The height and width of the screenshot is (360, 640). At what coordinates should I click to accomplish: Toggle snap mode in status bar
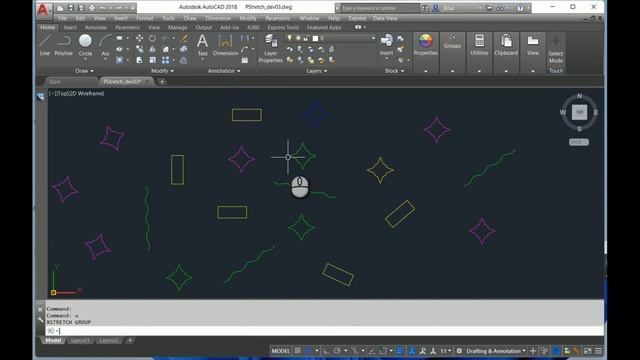[x=309, y=351]
